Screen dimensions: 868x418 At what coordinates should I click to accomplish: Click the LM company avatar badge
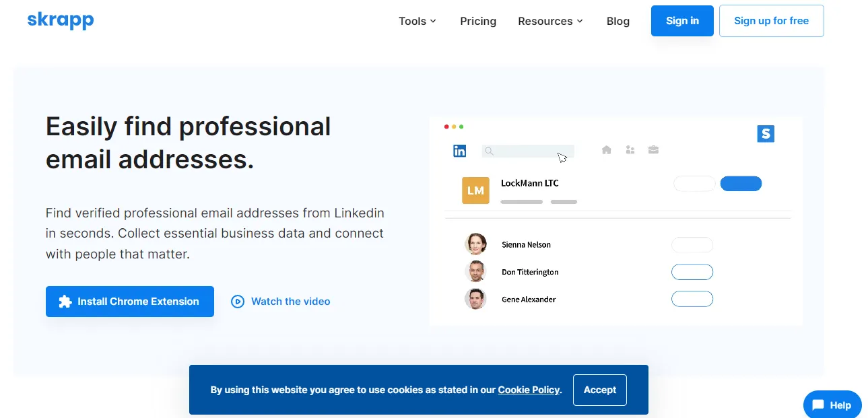pyautogui.click(x=475, y=190)
